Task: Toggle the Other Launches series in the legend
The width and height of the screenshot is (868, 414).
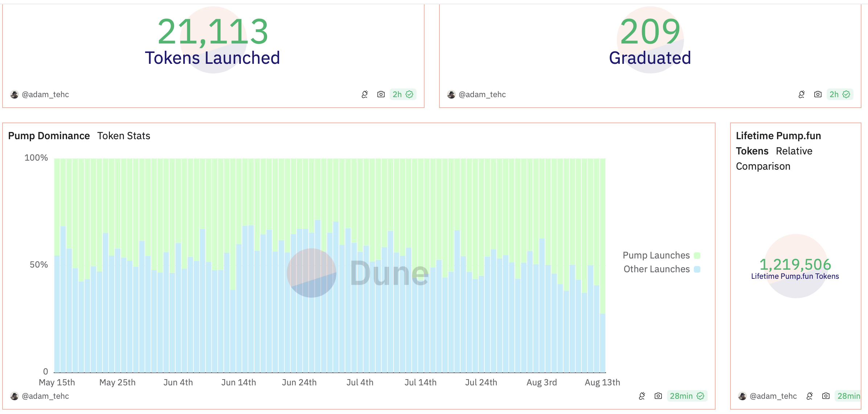Action: point(656,269)
